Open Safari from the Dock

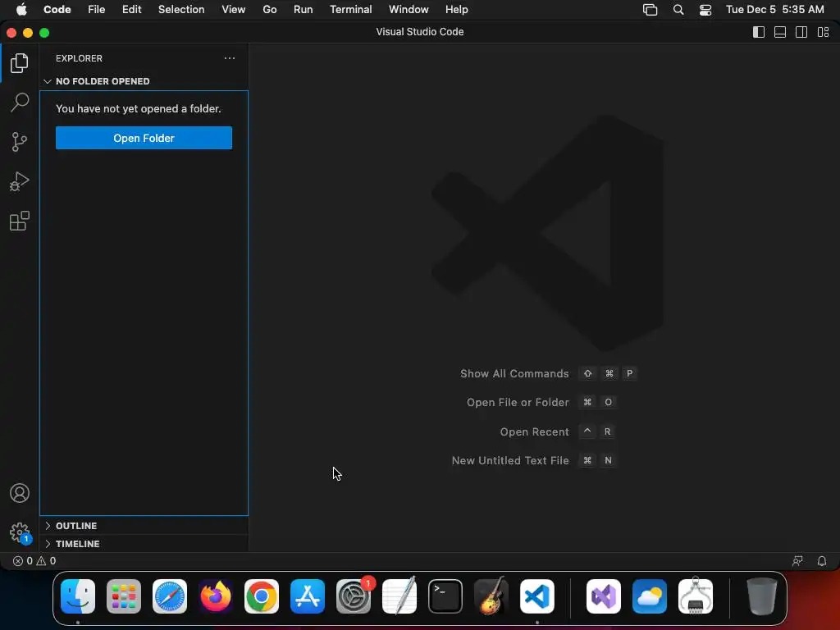pos(170,596)
